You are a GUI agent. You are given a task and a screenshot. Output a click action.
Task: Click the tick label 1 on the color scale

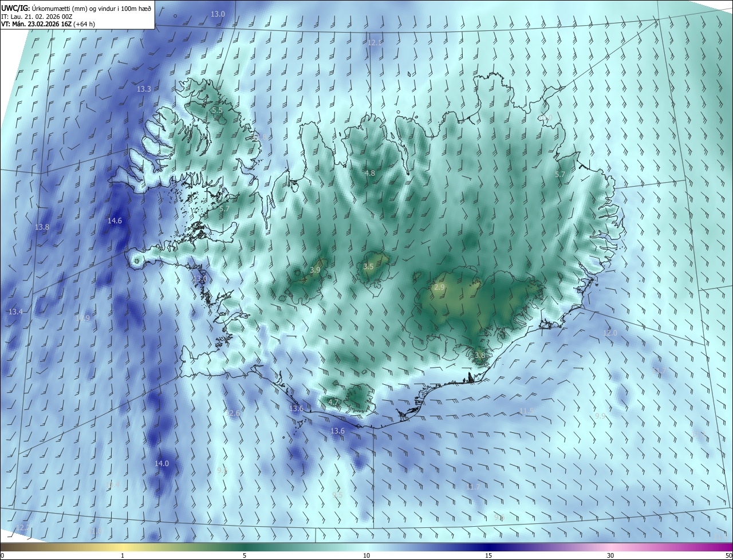123,555
